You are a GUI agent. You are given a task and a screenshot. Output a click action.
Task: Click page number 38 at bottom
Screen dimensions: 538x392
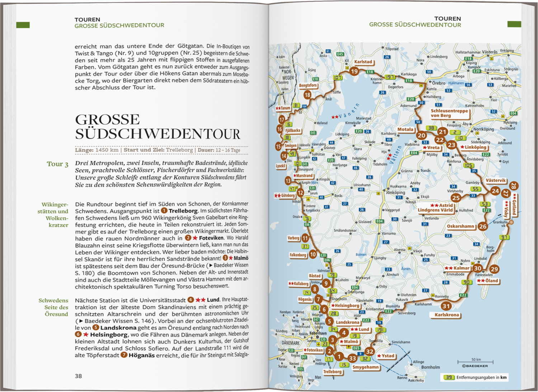pos(79,376)
